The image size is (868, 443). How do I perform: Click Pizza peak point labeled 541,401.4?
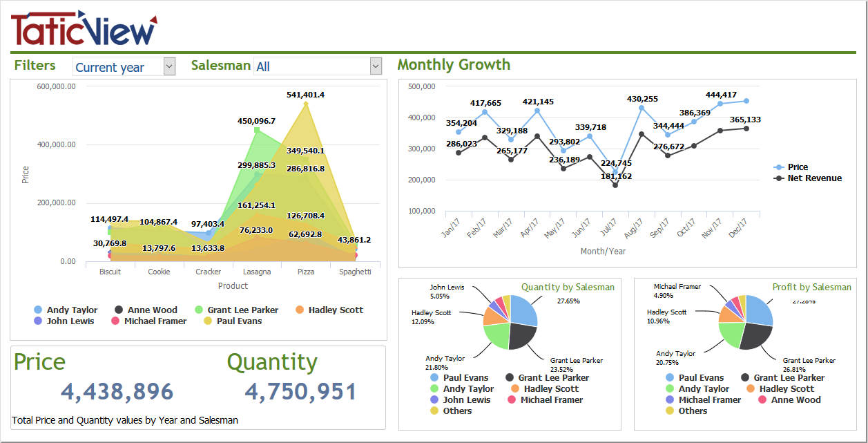point(306,104)
